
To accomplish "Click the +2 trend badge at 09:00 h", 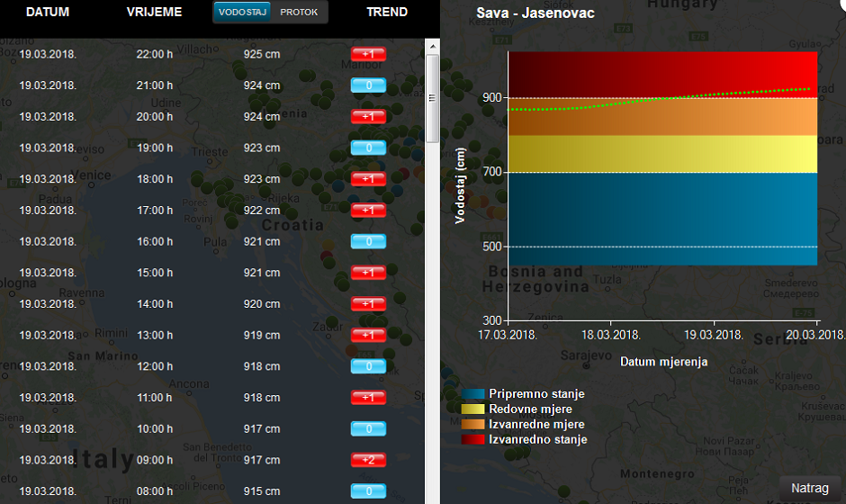I will (368, 460).
